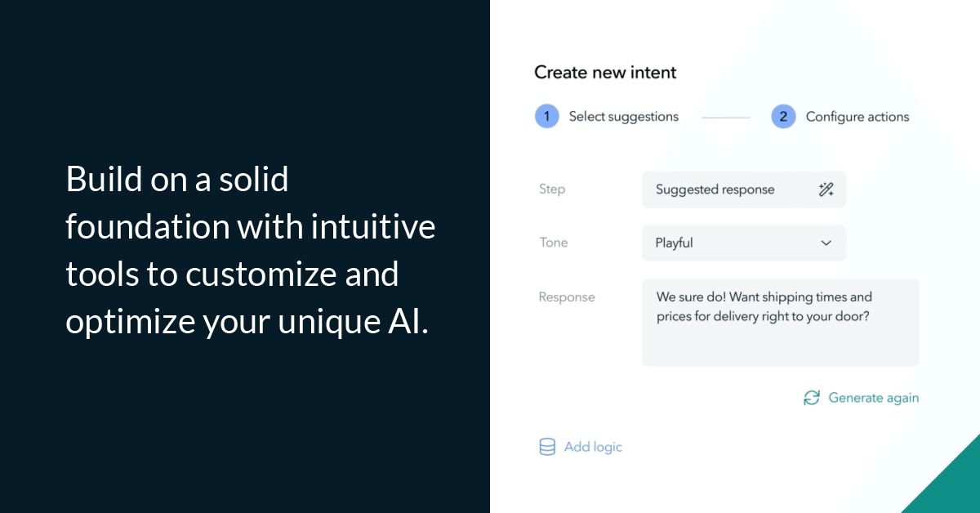The width and height of the screenshot is (980, 513).
Task: Open the Step selector showing Suggested response
Action: pos(744,189)
